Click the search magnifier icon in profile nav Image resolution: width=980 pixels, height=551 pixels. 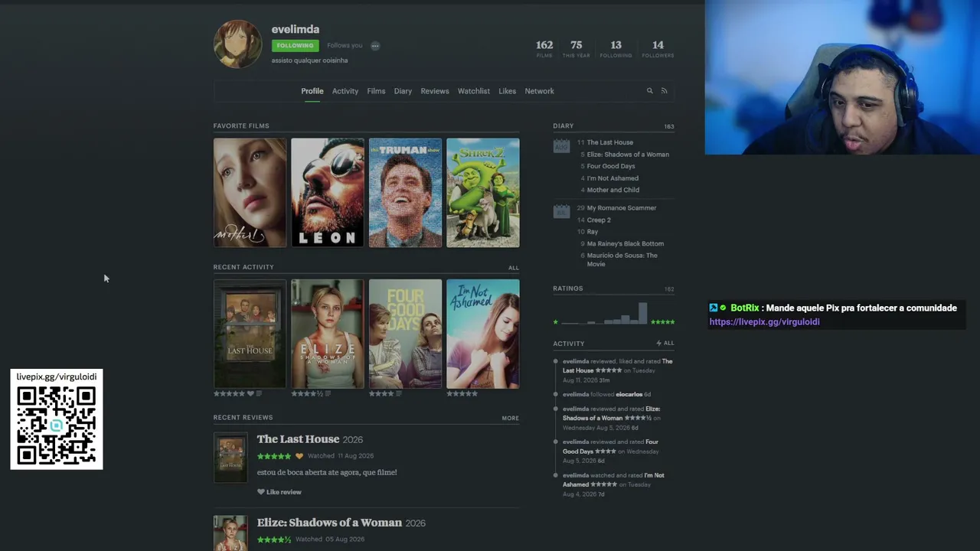pos(649,91)
